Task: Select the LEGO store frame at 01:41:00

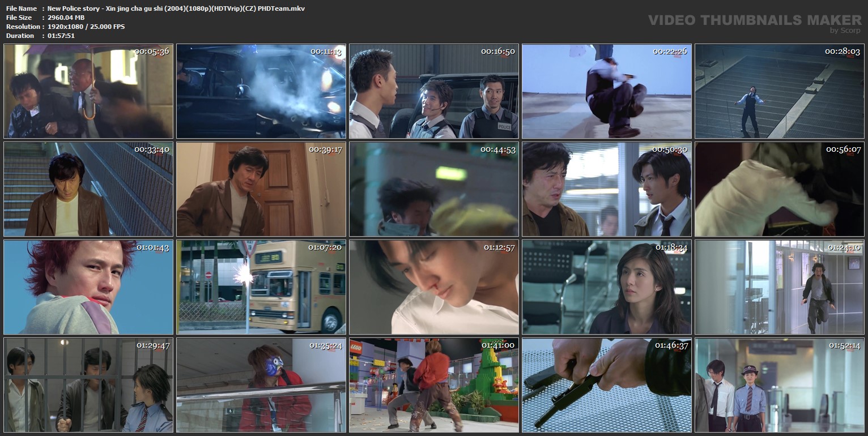Action: (434, 385)
